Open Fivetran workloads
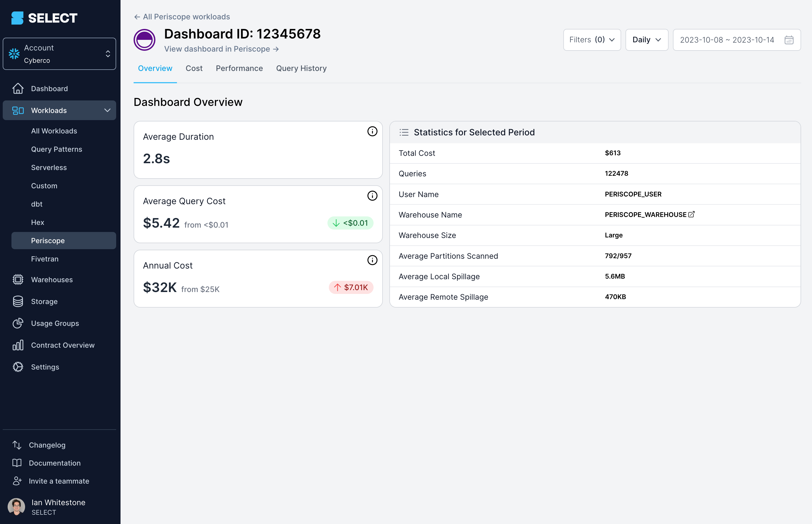812x524 pixels. (45, 259)
